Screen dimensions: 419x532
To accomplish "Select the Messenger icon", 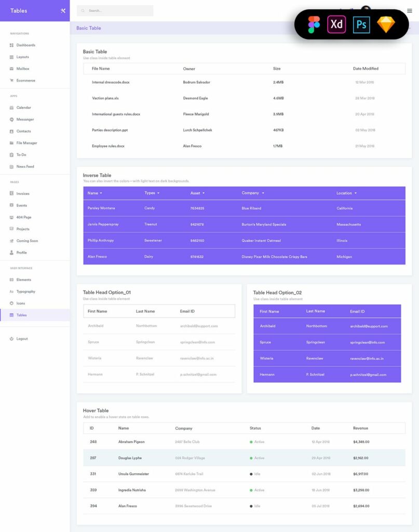I will point(11,119).
